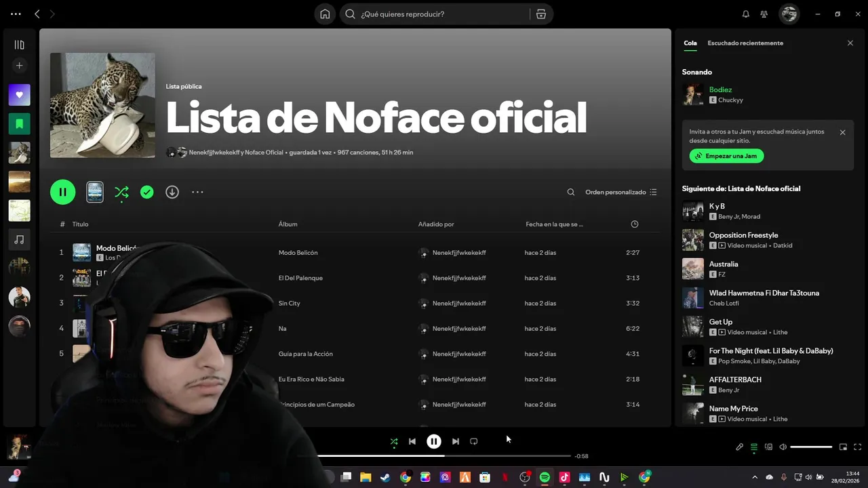Open Your Library sidebar icon
Viewport: 868px width, 488px height.
19,45
